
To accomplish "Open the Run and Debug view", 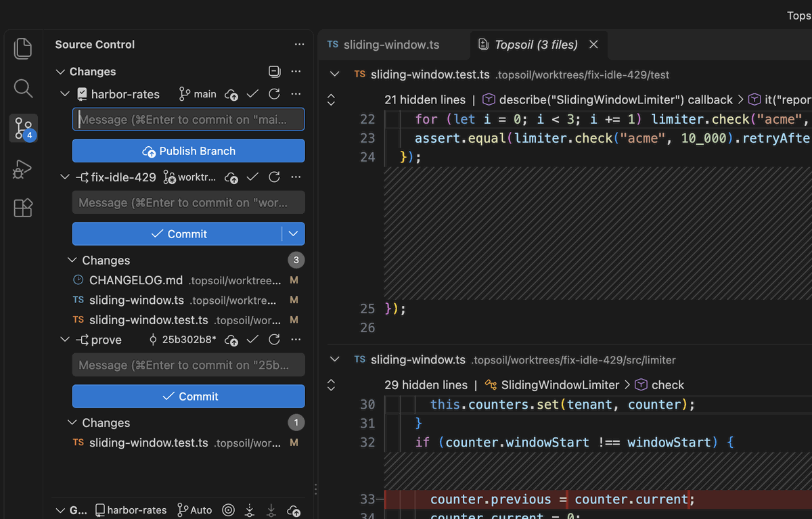I will [x=23, y=168].
